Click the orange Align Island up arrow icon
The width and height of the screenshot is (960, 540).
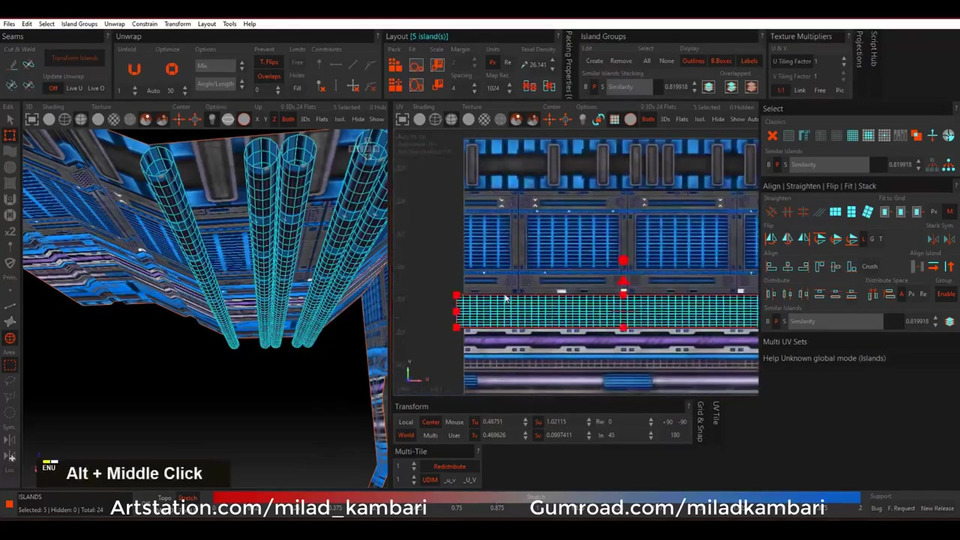click(x=949, y=266)
